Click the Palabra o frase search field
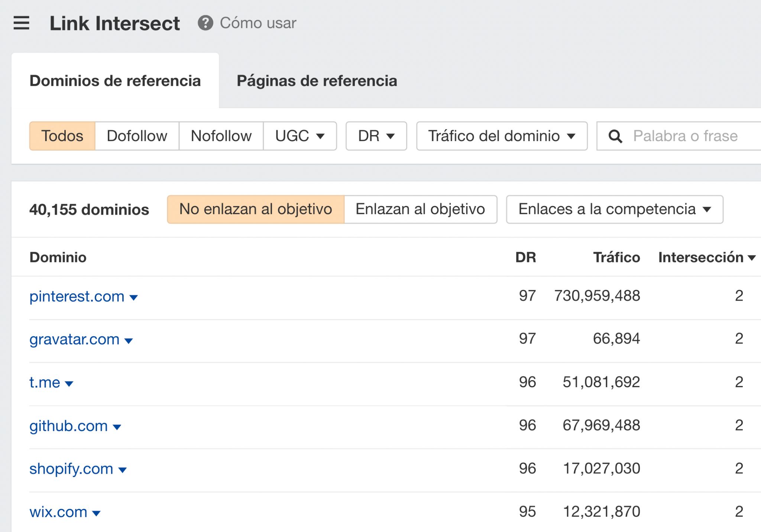Image resolution: width=761 pixels, height=532 pixels. (686, 136)
